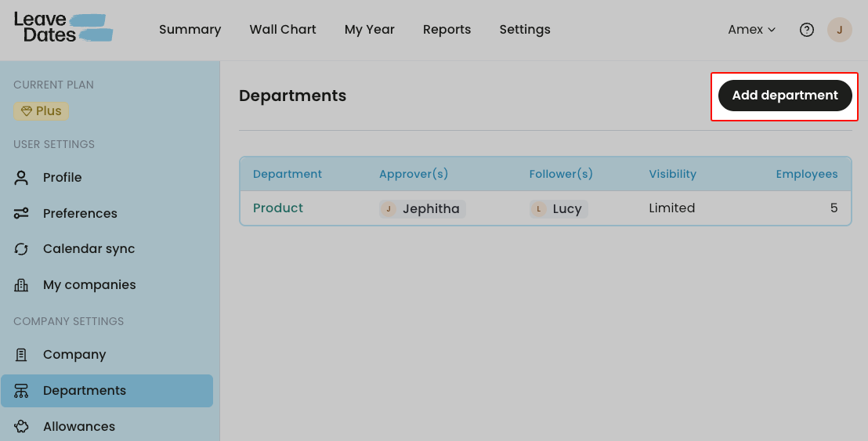Click the Company document icon
868x441 pixels.
[x=21, y=355]
